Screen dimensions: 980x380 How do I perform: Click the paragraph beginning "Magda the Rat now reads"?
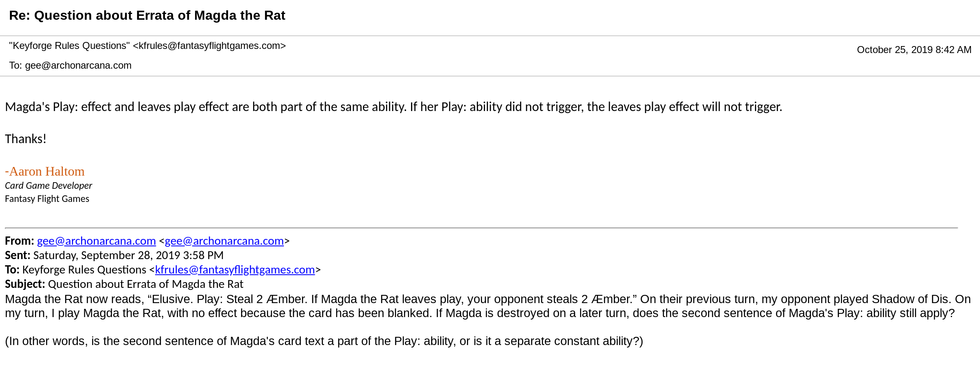point(488,306)
